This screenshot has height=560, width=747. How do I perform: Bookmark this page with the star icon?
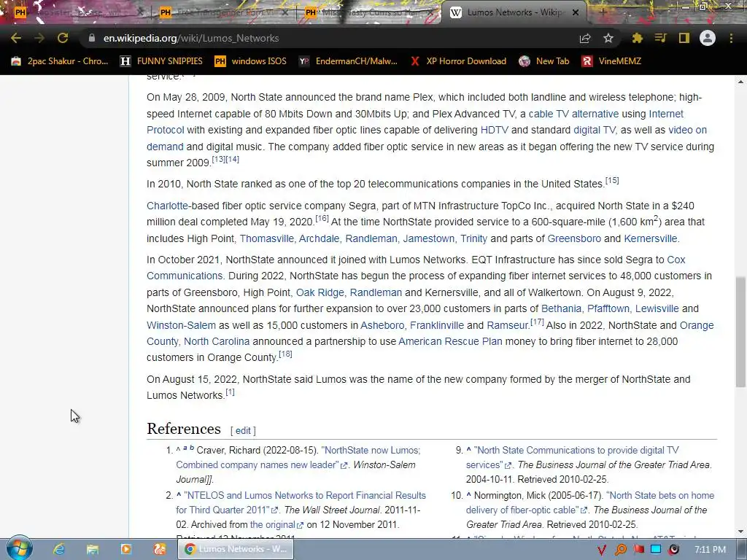point(608,38)
